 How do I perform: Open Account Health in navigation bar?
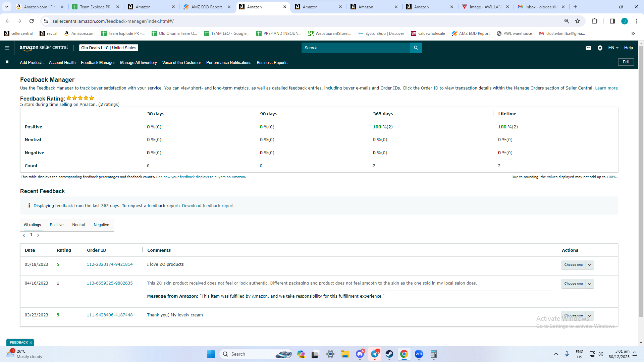pos(62,63)
